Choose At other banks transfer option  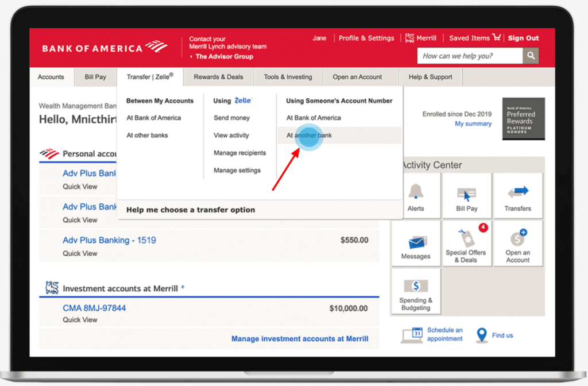click(147, 136)
